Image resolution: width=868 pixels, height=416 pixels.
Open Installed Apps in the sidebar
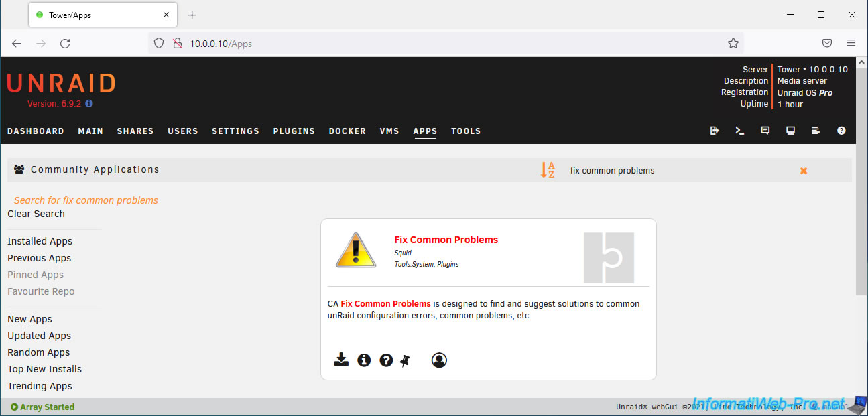coord(40,241)
